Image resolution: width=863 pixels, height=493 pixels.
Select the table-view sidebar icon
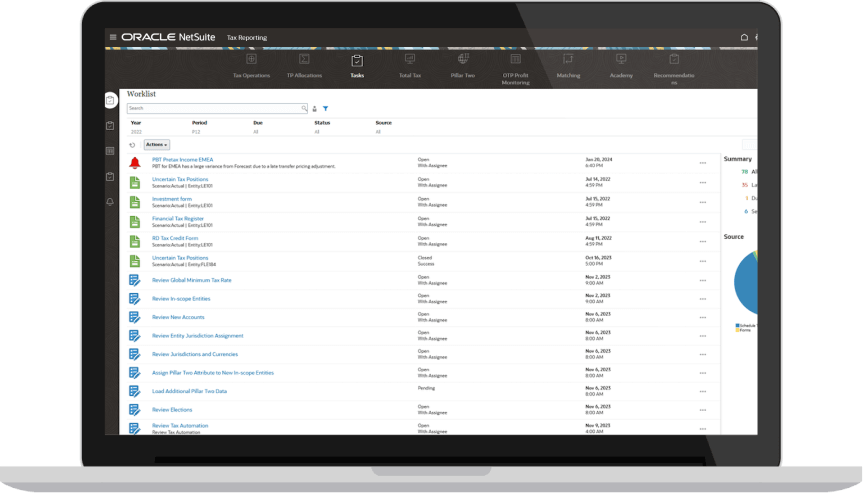(110, 151)
